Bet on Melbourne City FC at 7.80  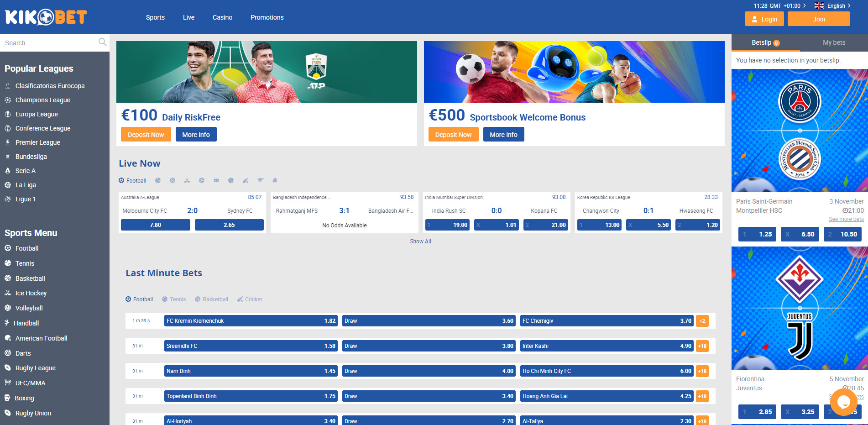coord(156,225)
